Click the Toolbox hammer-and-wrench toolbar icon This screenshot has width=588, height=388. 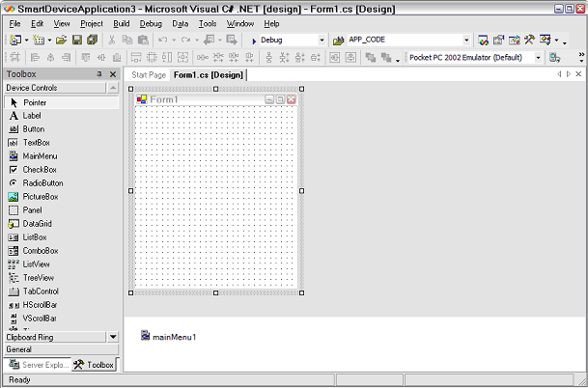(x=529, y=40)
